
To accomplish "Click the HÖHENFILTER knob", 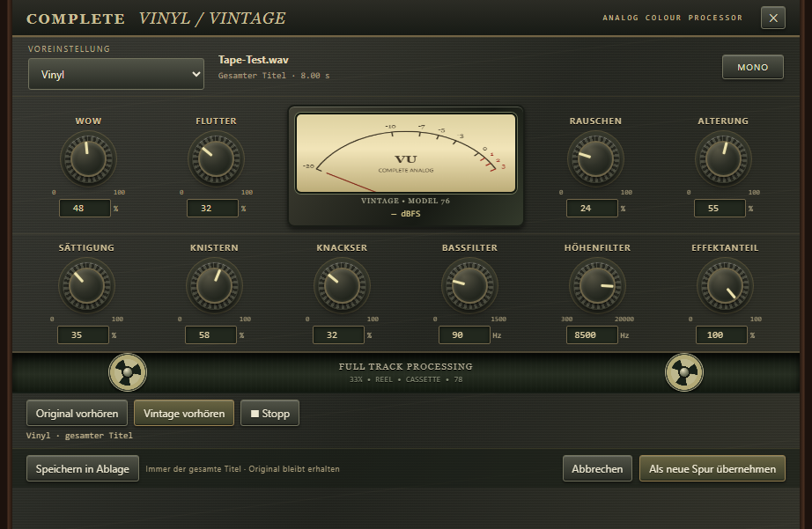I will pos(597,286).
